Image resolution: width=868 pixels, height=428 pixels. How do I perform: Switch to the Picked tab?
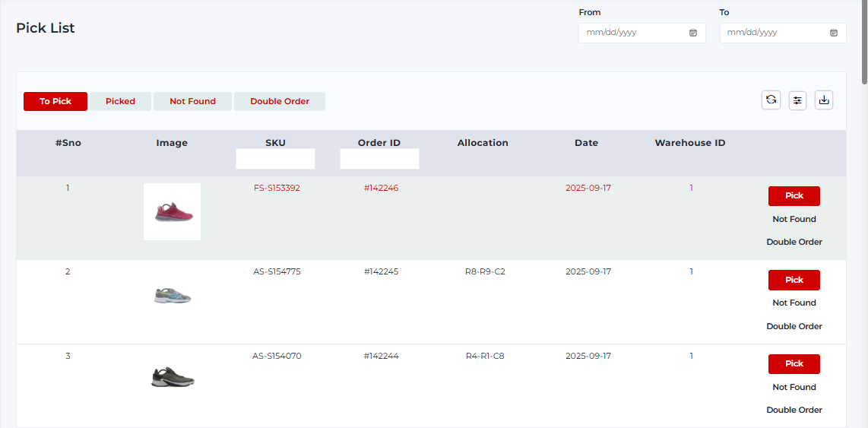120,101
